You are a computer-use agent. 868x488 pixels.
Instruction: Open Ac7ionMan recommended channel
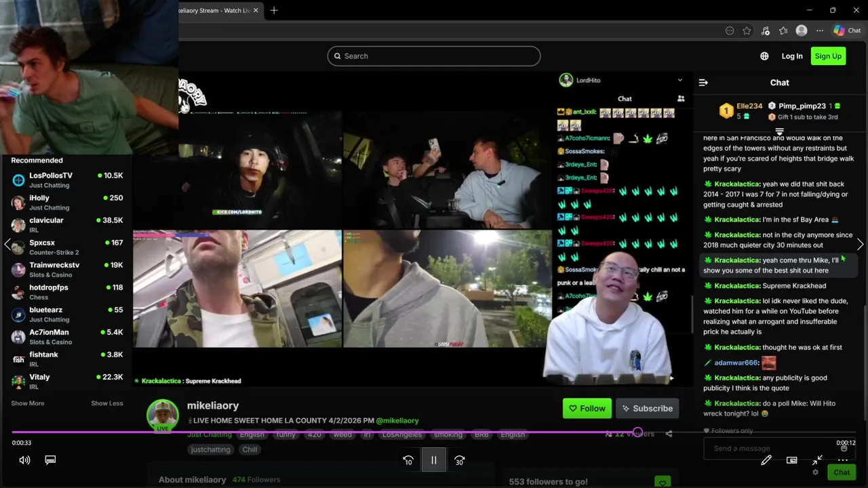67,337
